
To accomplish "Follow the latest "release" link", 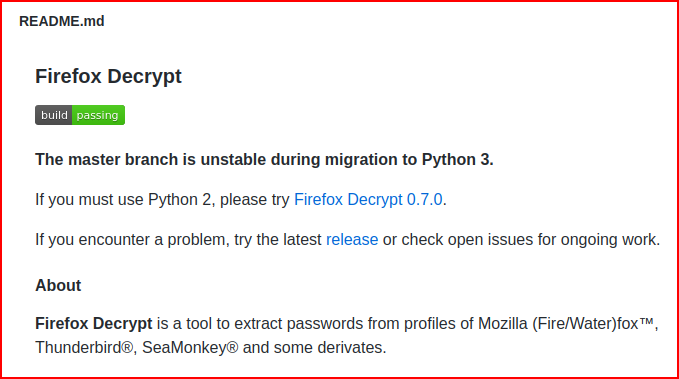I will [352, 240].
